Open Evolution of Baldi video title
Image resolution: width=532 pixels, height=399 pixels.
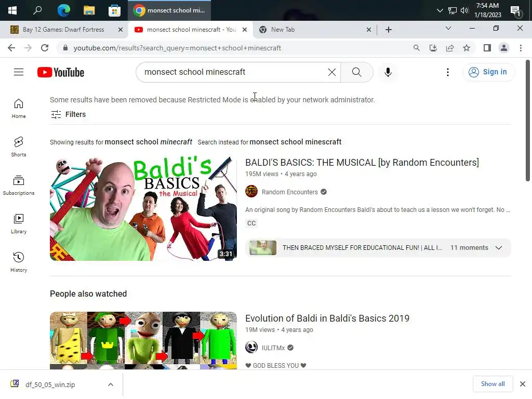(327, 318)
